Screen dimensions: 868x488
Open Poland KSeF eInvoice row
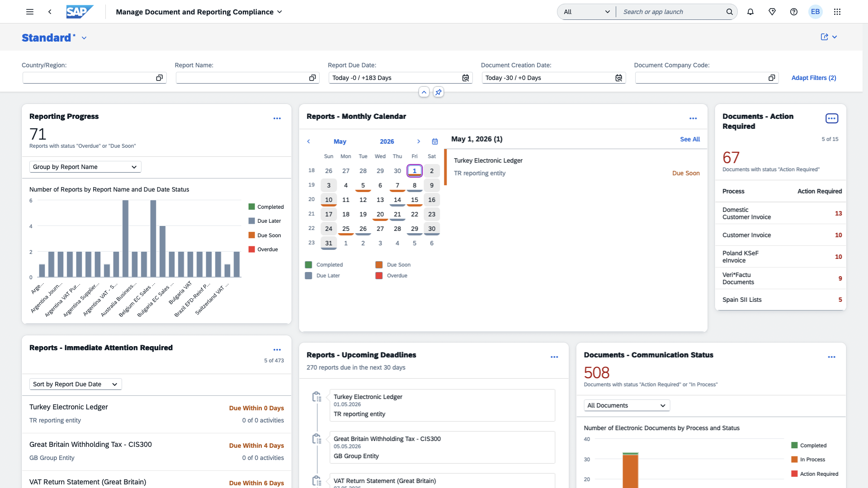781,257
